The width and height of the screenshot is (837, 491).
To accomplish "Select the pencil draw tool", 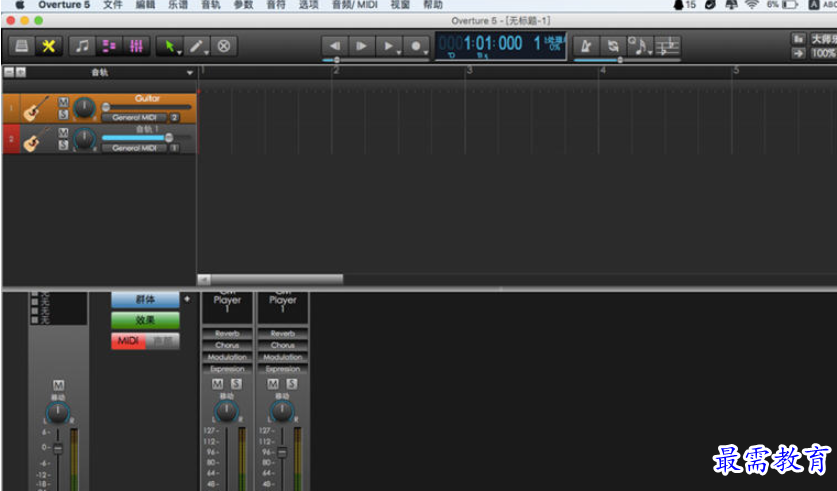I will (195, 46).
